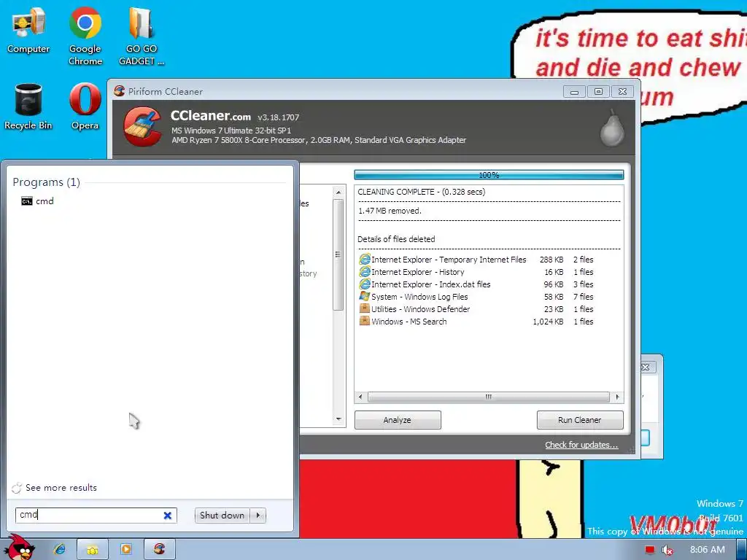This screenshot has width=747, height=560.
Task: Open the GO GO GADGET folder
Action: (142, 36)
